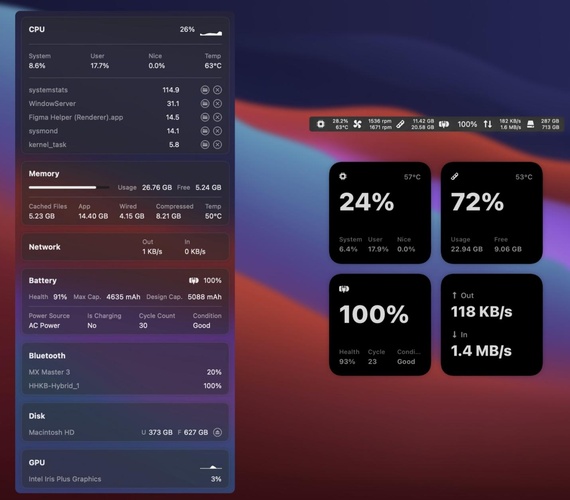Select the Network section heading
Image resolution: width=570 pixels, height=500 pixels.
45,247
